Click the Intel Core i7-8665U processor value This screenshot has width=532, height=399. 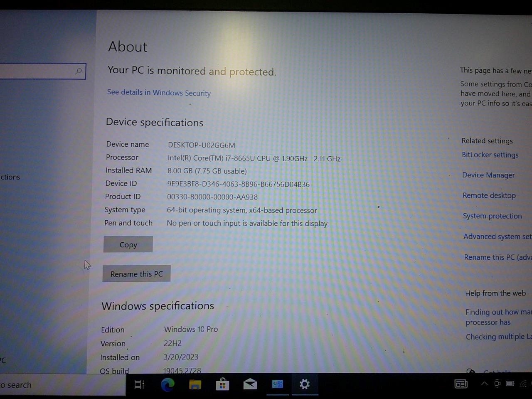coord(254,158)
